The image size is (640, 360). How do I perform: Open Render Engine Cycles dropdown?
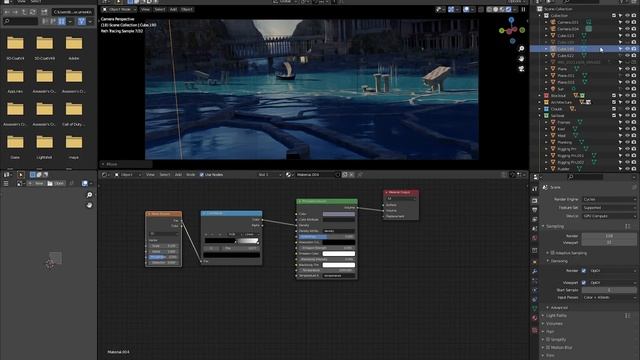pyautogui.click(x=609, y=199)
